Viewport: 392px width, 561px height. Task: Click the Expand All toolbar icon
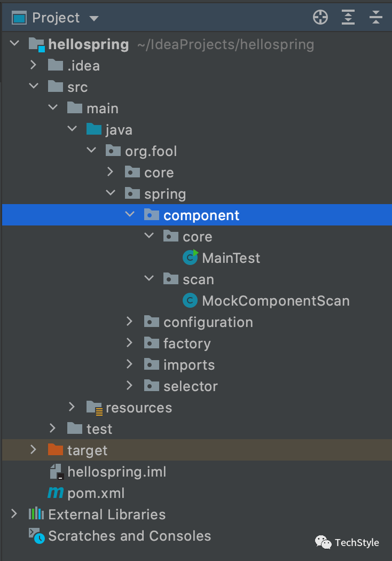coord(348,18)
